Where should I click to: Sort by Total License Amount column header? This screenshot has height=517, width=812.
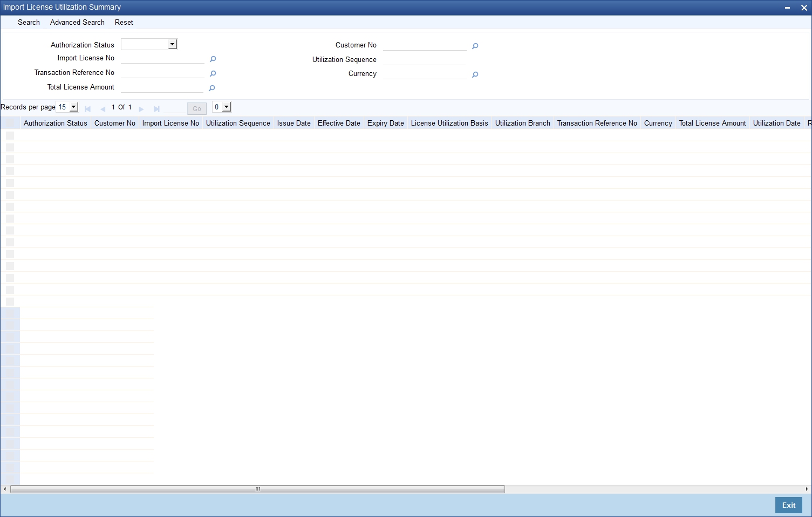pyautogui.click(x=712, y=123)
